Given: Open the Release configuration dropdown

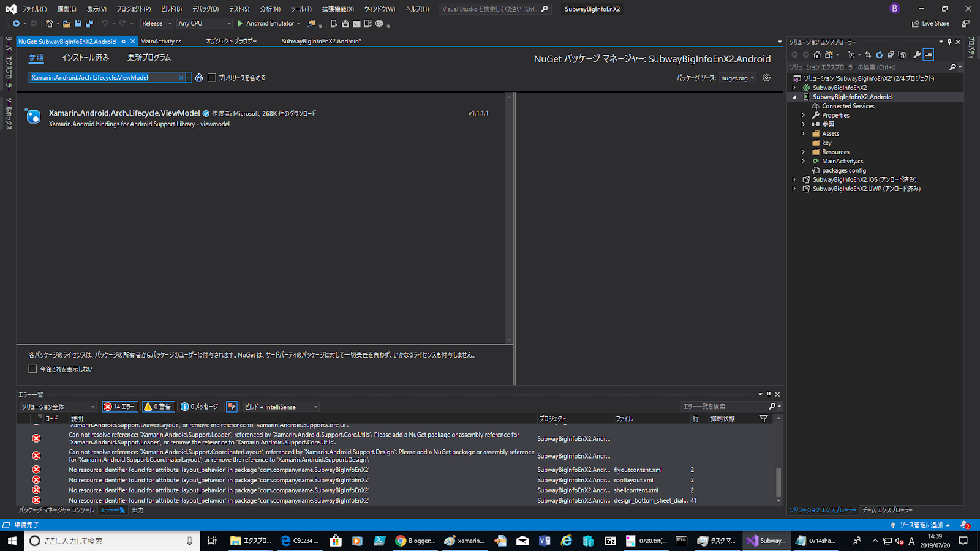Looking at the screenshot, I should pyautogui.click(x=157, y=24).
